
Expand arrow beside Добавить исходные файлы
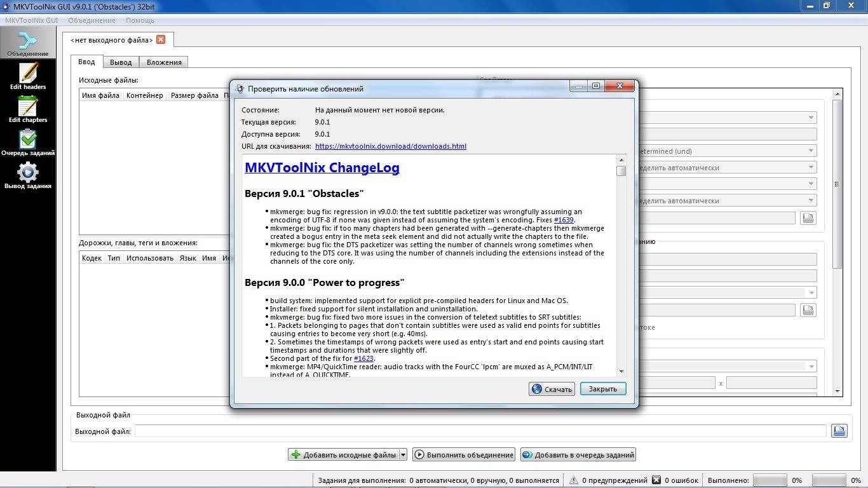[403, 454]
